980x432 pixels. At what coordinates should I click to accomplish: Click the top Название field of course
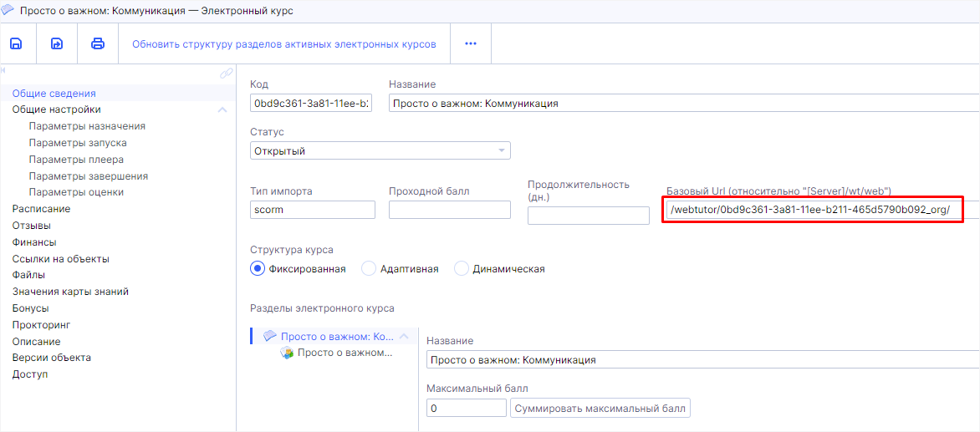pos(684,103)
